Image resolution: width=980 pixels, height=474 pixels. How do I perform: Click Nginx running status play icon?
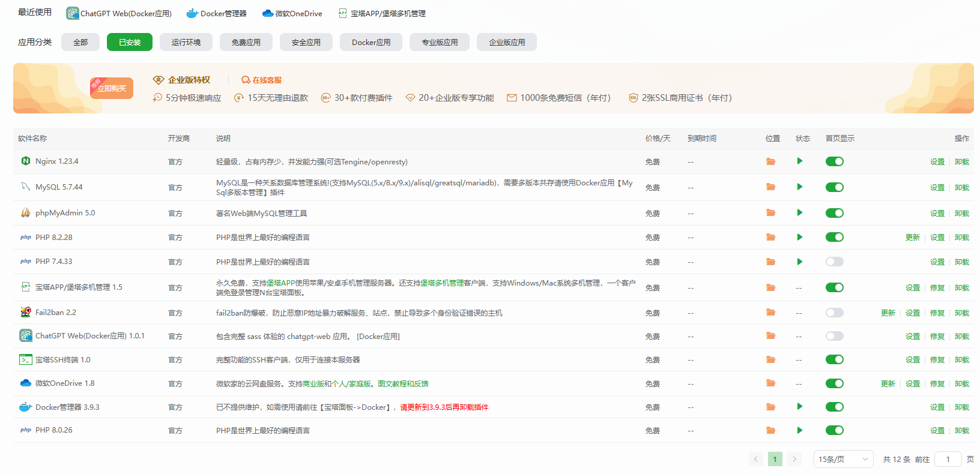pos(799,161)
